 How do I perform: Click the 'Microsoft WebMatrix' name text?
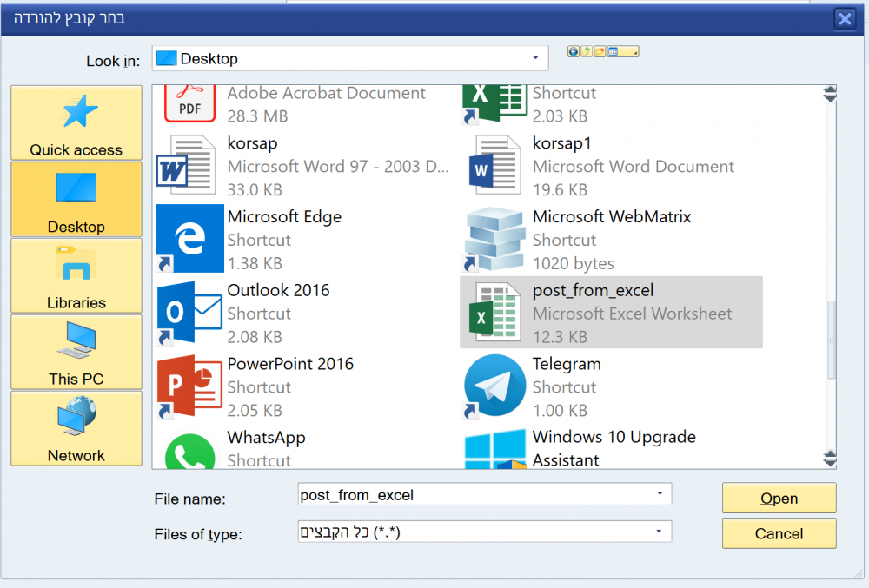tap(612, 216)
